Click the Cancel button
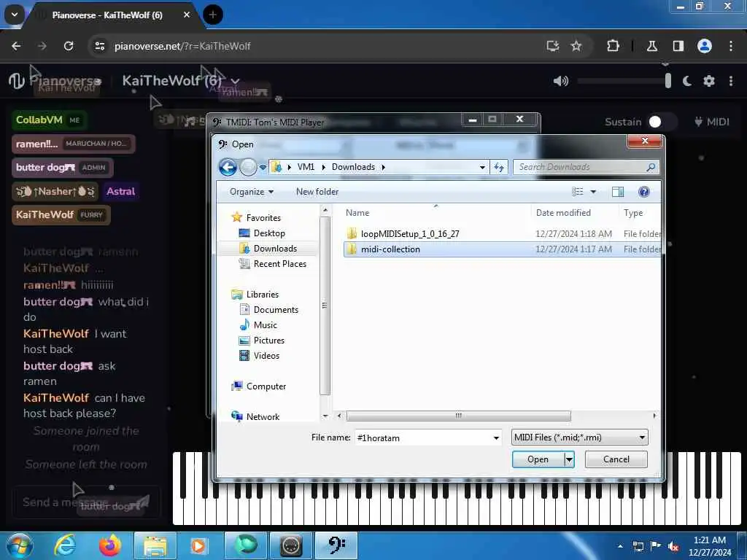This screenshot has height=560, width=747. click(x=616, y=459)
